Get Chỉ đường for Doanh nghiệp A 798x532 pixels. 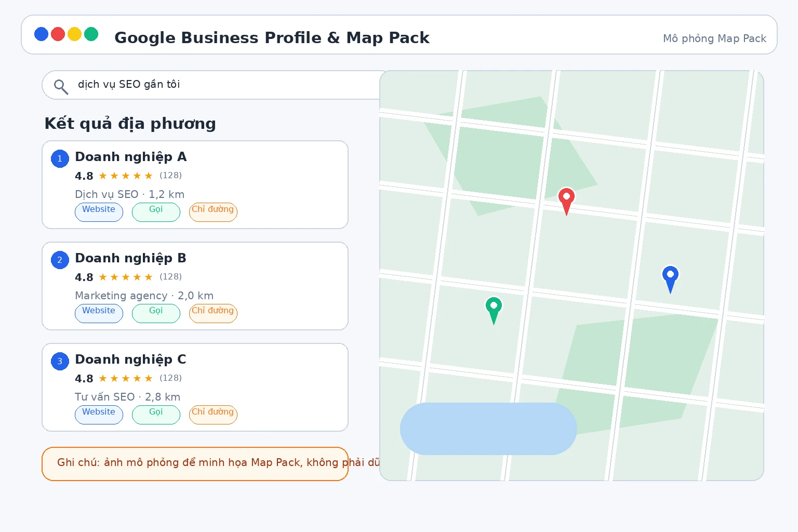[213, 212]
